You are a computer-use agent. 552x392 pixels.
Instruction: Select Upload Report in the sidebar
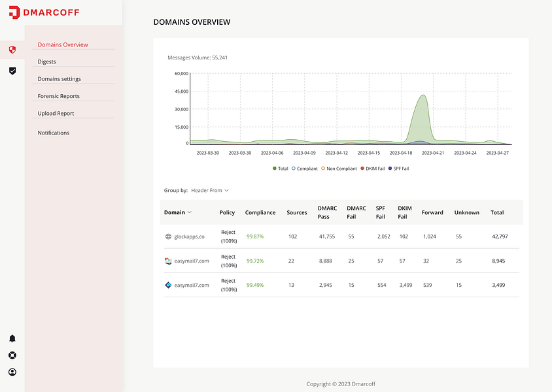(56, 114)
